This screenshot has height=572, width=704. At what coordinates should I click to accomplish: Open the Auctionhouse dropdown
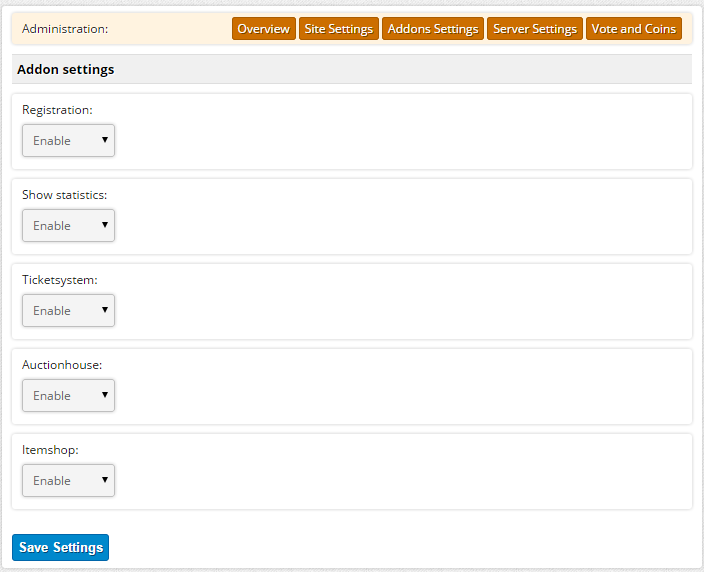(69, 396)
